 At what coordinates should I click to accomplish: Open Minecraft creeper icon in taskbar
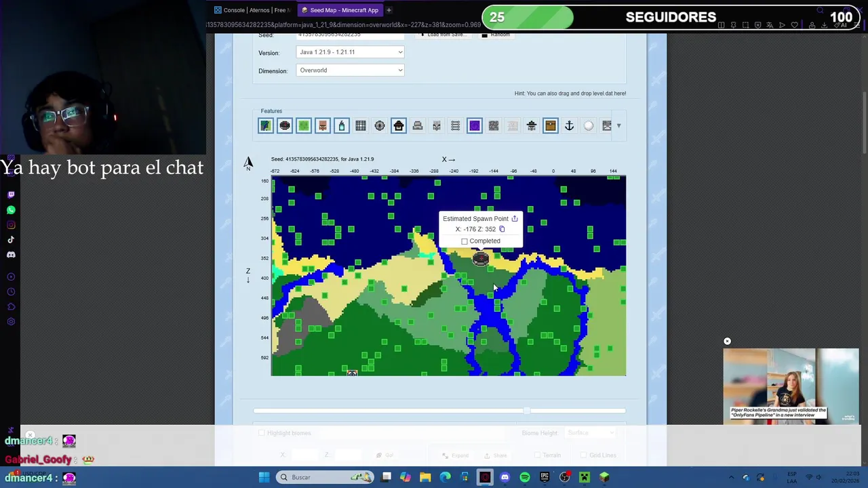tap(585, 477)
